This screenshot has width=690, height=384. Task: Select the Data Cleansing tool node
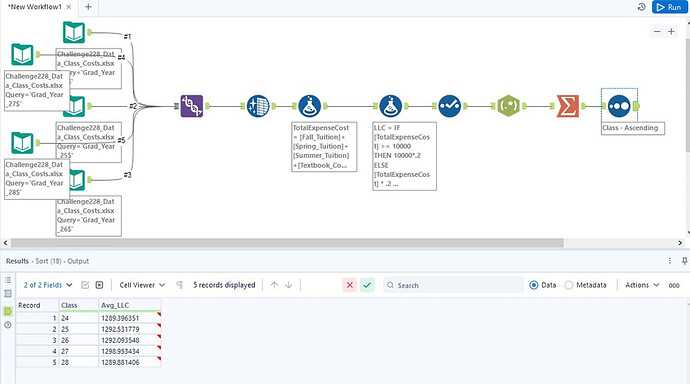pyautogui.click(x=258, y=106)
